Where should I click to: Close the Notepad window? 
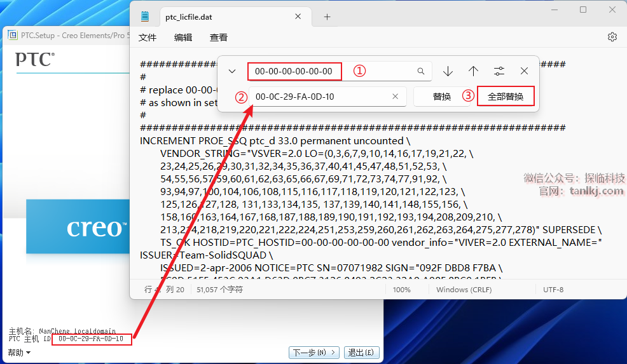click(x=612, y=10)
